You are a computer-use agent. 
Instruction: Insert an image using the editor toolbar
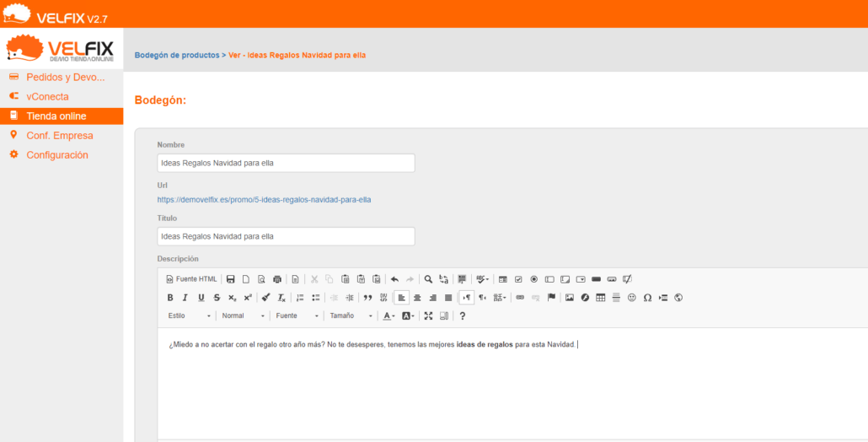tap(570, 298)
